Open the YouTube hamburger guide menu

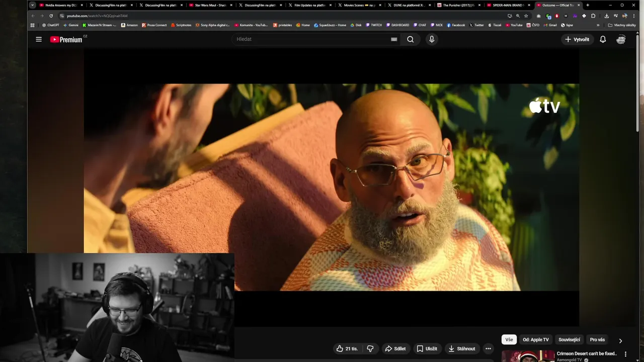tap(39, 39)
